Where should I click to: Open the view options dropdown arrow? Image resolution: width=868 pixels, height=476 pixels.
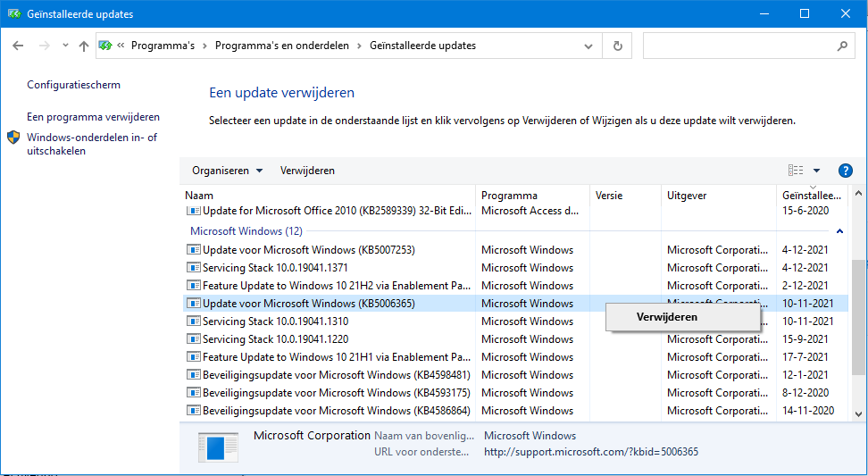[816, 171]
